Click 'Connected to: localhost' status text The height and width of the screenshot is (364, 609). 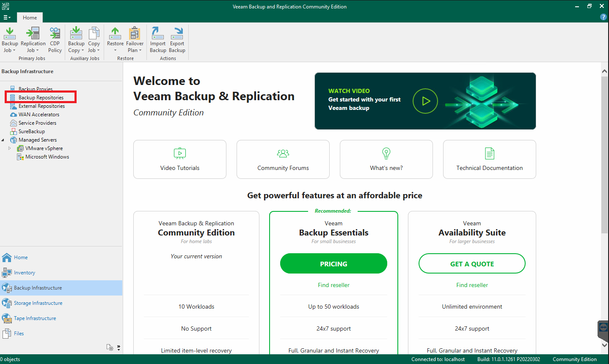(438, 359)
